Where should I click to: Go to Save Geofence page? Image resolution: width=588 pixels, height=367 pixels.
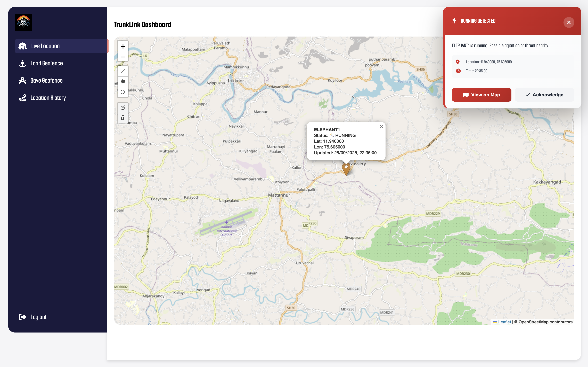coord(46,81)
